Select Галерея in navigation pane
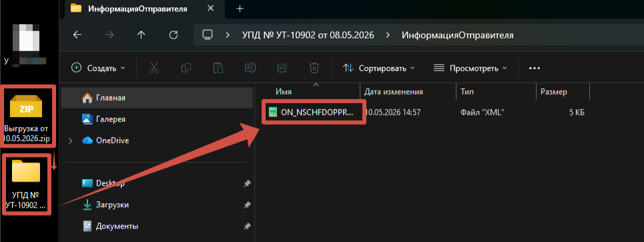644x242 pixels. point(111,120)
